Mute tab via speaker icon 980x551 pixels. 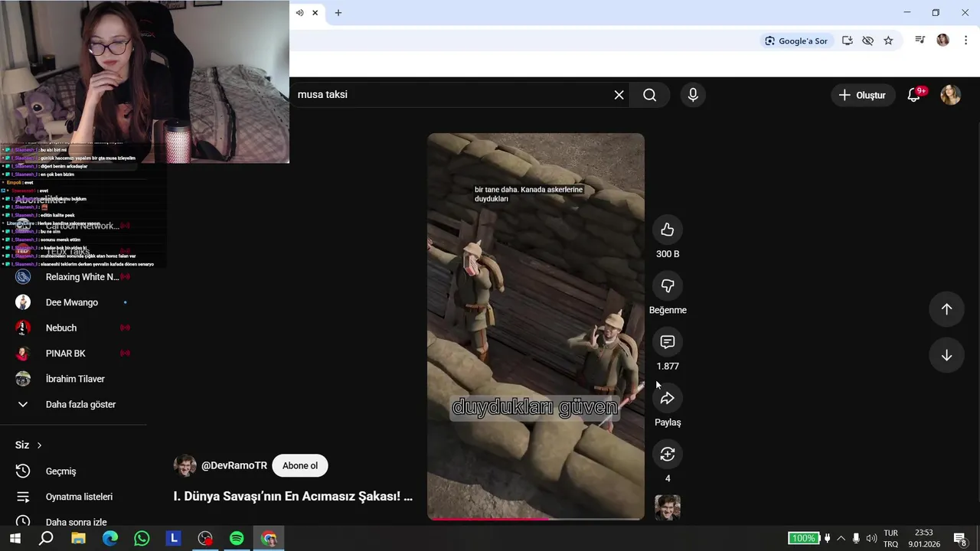point(299,13)
